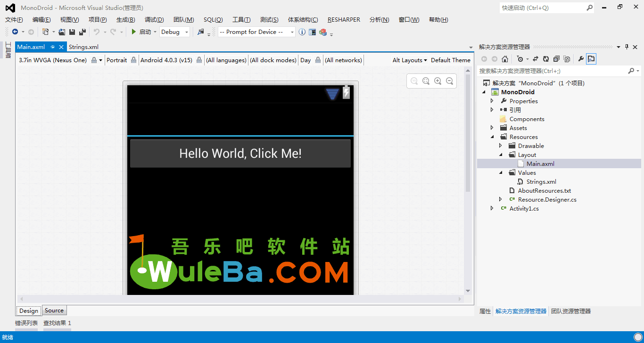Open the 错误列表 error list tab
This screenshot has width=644, height=343.
(26, 323)
